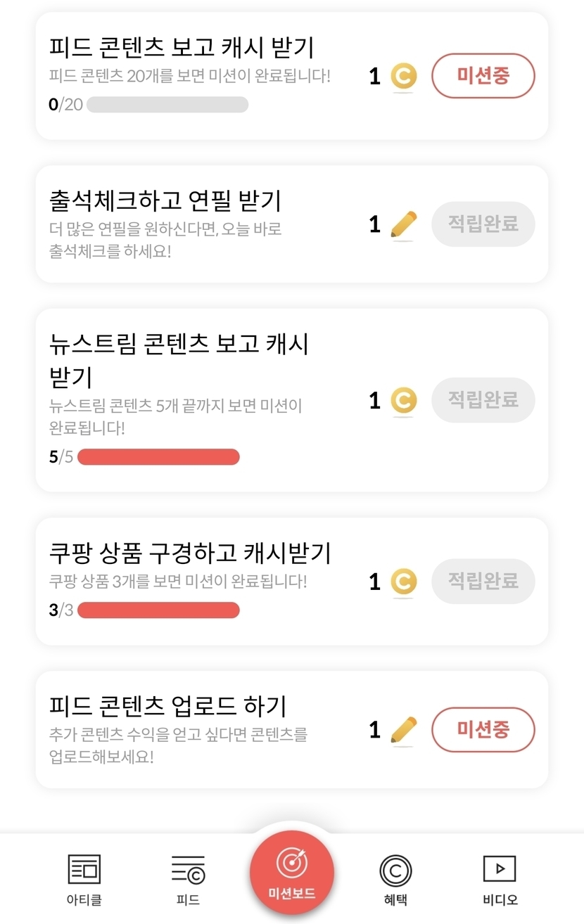Tap the red 미션보드 target icon
This screenshot has height=924, width=584.
[x=291, y=863]
